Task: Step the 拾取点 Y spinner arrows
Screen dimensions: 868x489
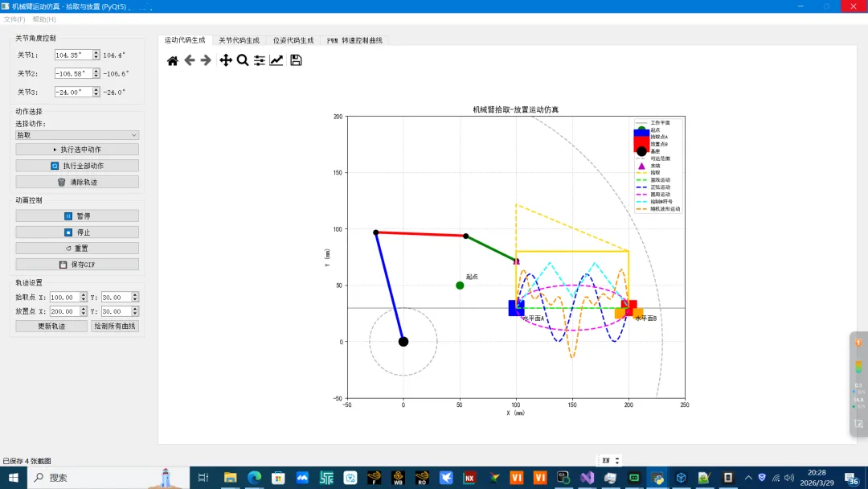Action: pos(135,298)
